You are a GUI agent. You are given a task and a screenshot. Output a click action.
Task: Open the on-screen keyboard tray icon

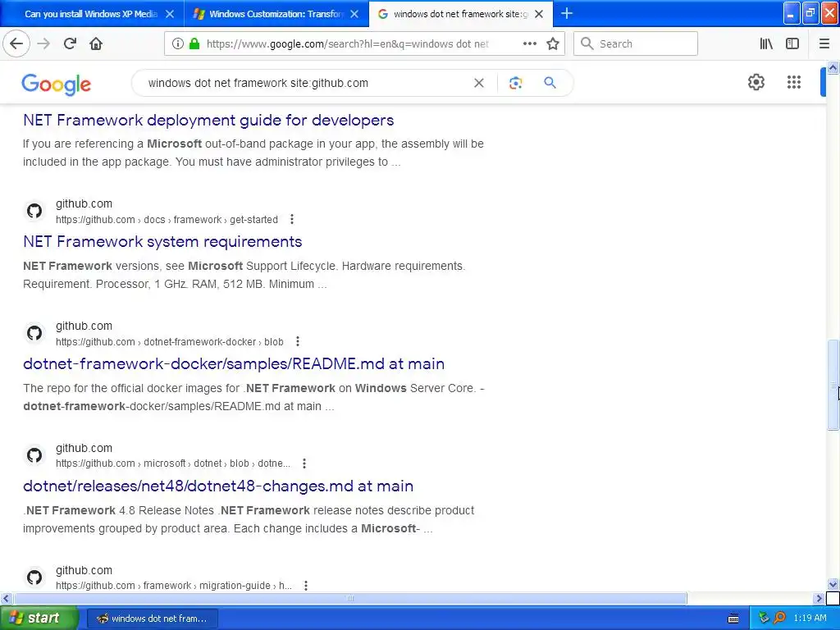pyautogui.click(x=733, y=619)
